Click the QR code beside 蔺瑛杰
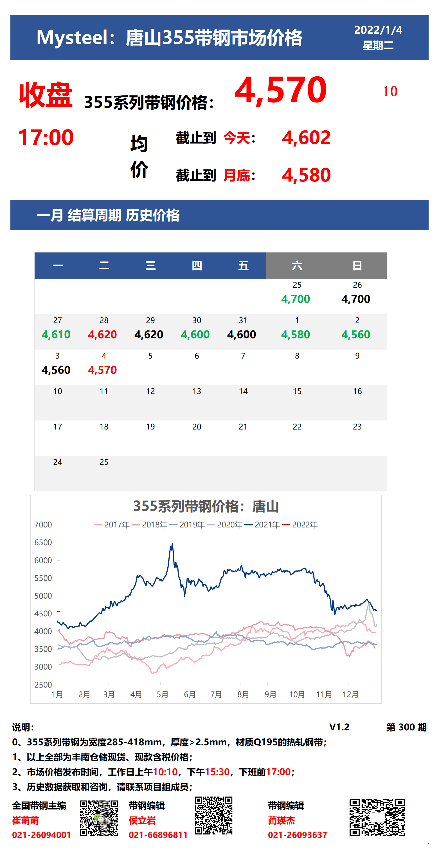This screenshot has height=868, width=439. pos(377,817)
